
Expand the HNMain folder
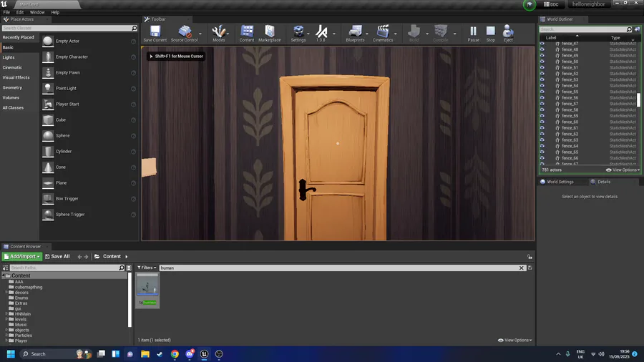pos(6,314)
